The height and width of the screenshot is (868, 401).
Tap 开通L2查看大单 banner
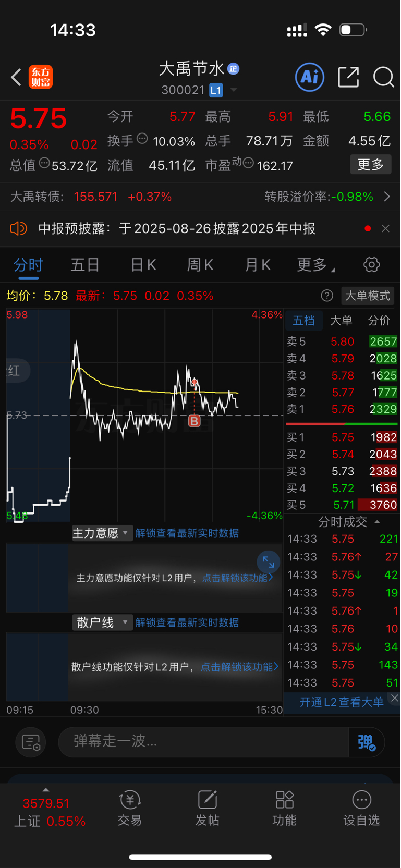(x=342, y=702)
